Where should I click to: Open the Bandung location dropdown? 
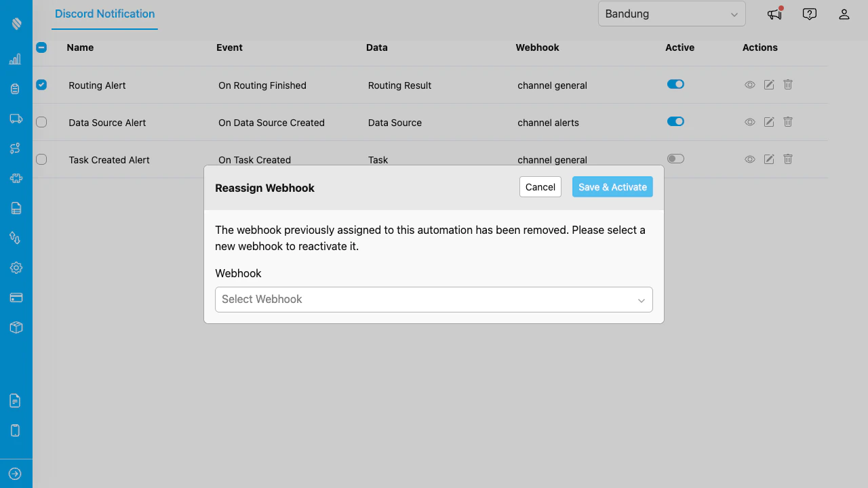(671, 14)
